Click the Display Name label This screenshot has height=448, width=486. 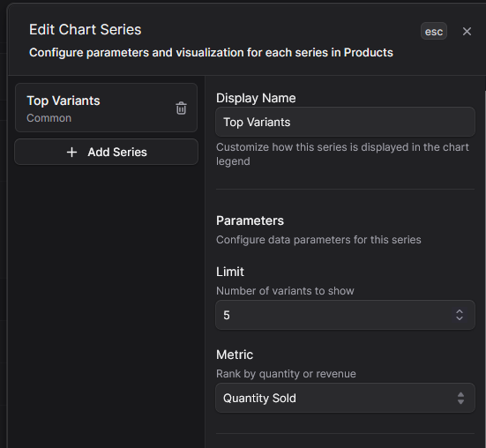click(256, 98)
